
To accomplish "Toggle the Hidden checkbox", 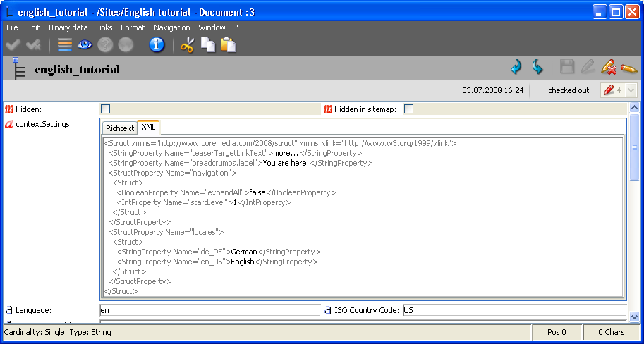I will tap(106, 109).
